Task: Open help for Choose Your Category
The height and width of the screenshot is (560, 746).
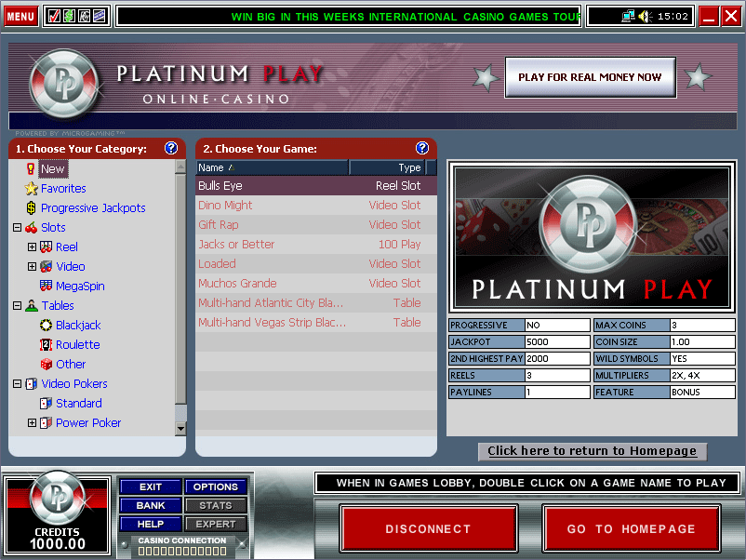Action: 171,149
